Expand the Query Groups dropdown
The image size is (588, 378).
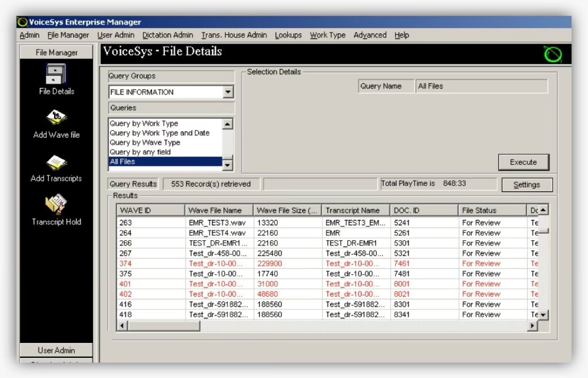point(228,92)
